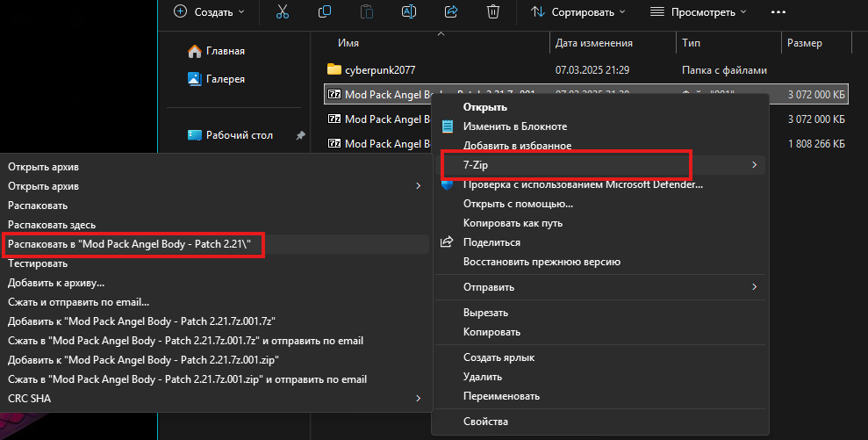Click the Delete trash icon in toolbar

493,12
